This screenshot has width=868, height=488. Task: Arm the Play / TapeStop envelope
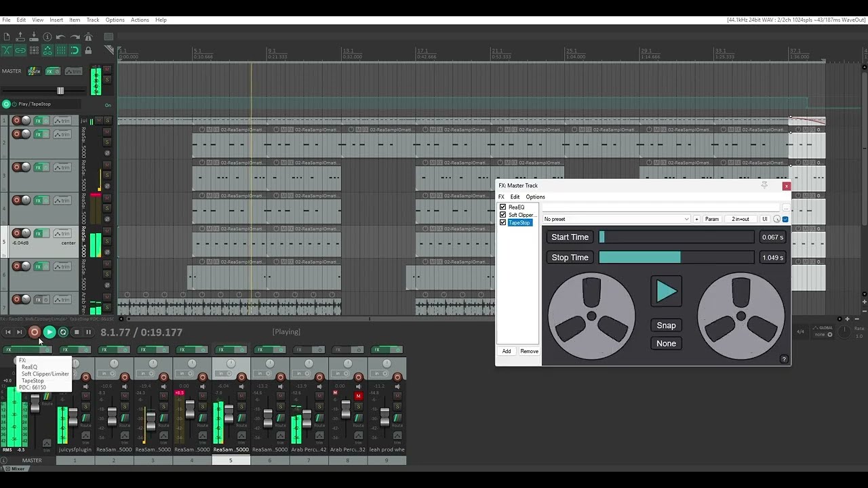[x=6, y=104]
